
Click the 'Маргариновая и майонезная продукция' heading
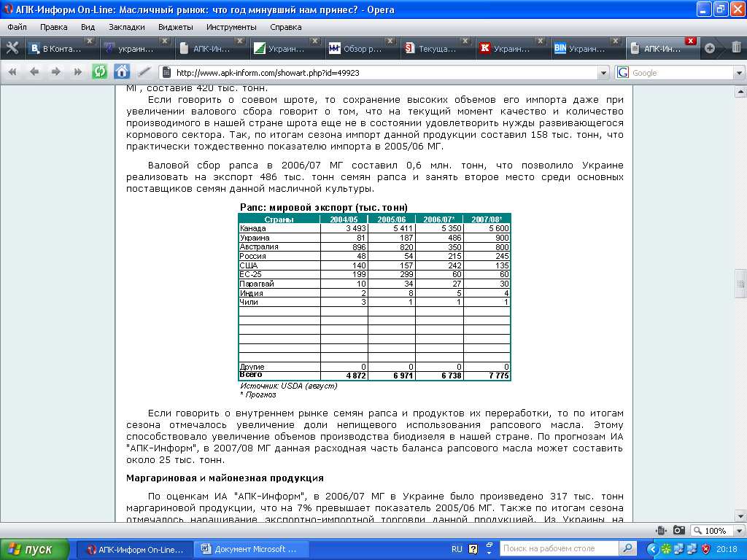225,478
